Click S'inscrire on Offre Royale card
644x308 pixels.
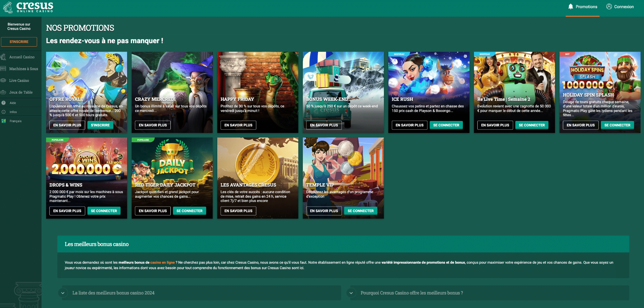(100, 125)
